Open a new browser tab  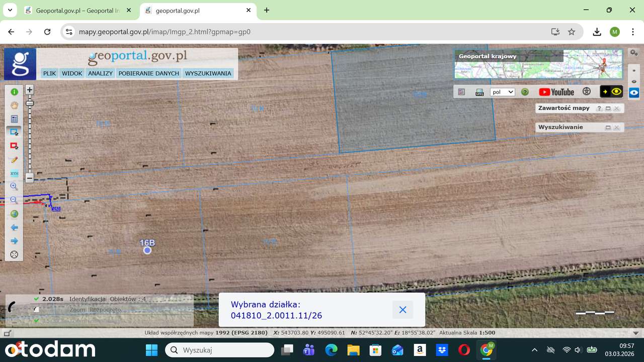[267, 10]
